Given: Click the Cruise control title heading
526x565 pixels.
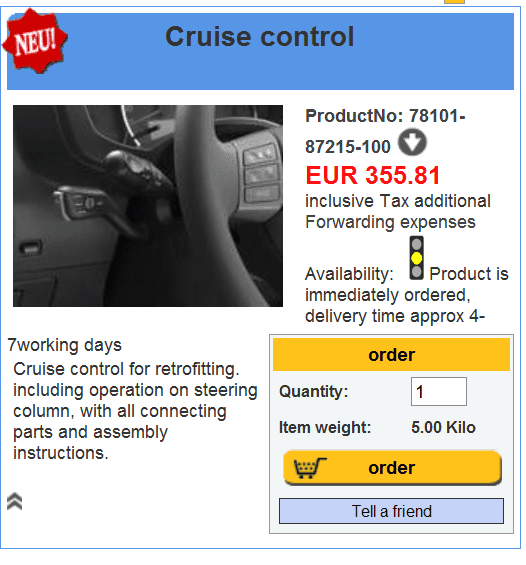Looking at the screenshot, I should coord(260,37).
